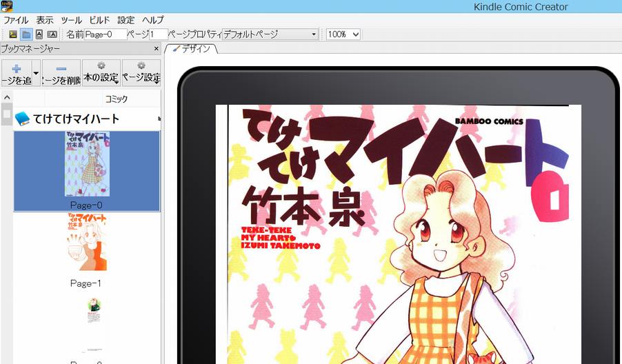Edit the 名前 field containing Page-0

click(x=106, y=34)
